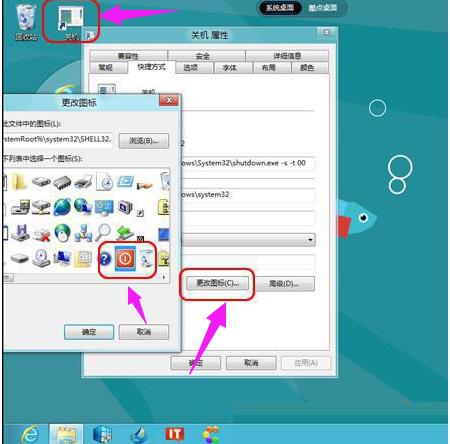Select the printer icon in list

83,182
